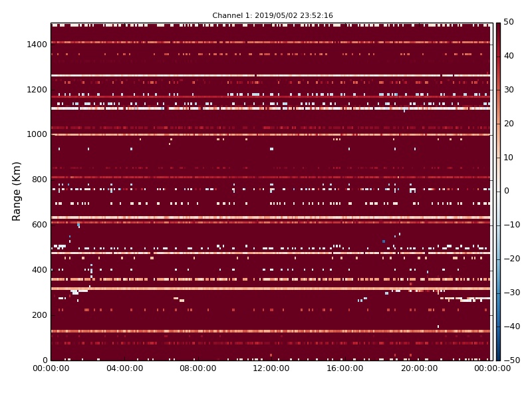
Task: Click the plot title 'Channel 1: 2019/05/02 23:52:16'
Action: pyautogui.click(x=273, y=15)
